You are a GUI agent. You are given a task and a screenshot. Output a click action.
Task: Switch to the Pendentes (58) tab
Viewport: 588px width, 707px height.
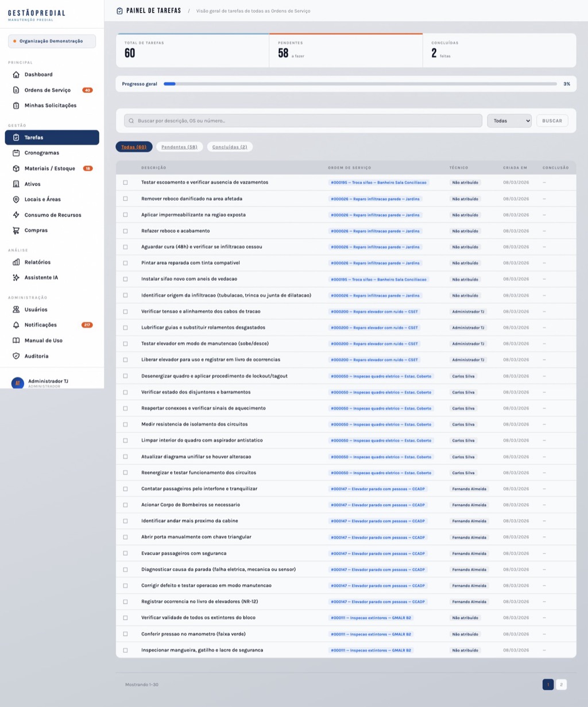point(179,147)
